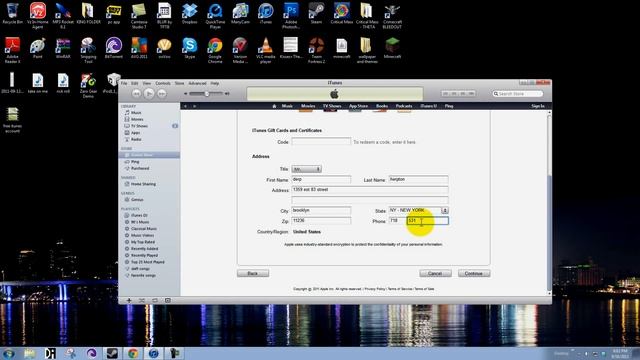This screenshot has height=360, width=640.
Task: Open the iTunes DJ playlist
Action: click(x=139, y=215)
